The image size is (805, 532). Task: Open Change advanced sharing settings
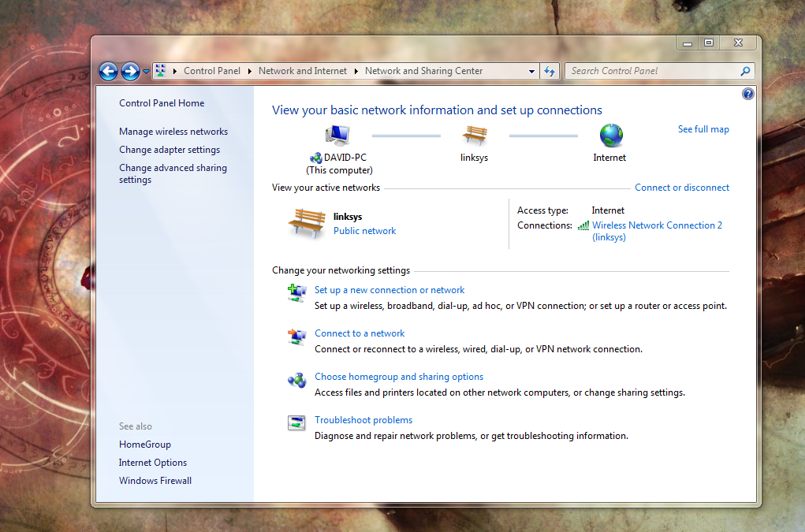173,173
